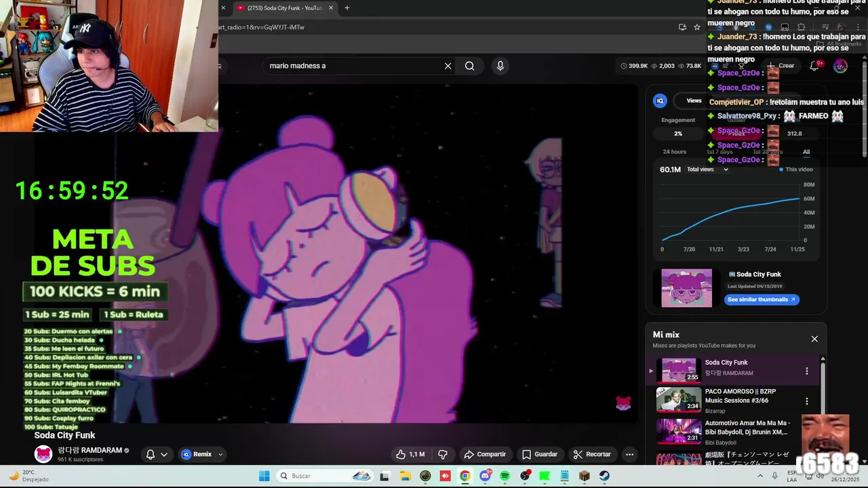Screen dimensions: 868x488
Task: Dislike the video with thumbs down
Action: point(443,454)
